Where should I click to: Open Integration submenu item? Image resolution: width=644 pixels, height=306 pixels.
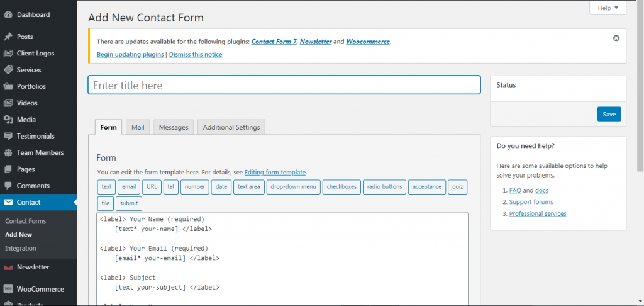point(21,249)
